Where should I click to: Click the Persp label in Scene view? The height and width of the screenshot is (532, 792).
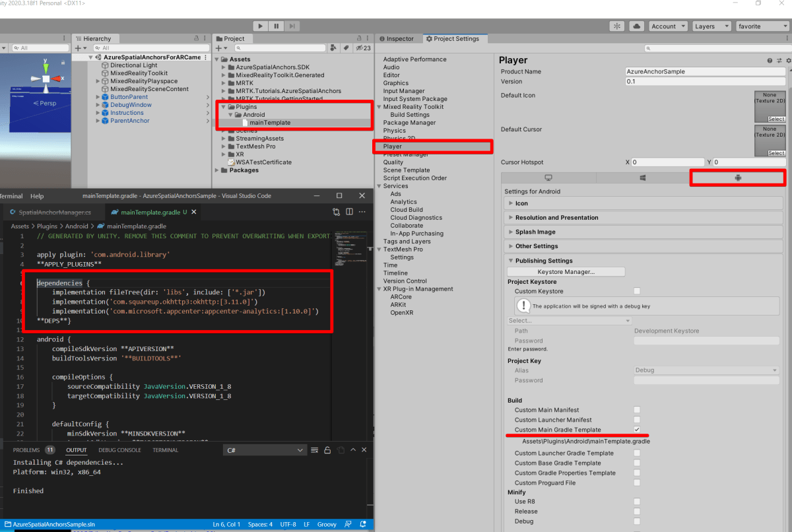(x=46, y=103)
